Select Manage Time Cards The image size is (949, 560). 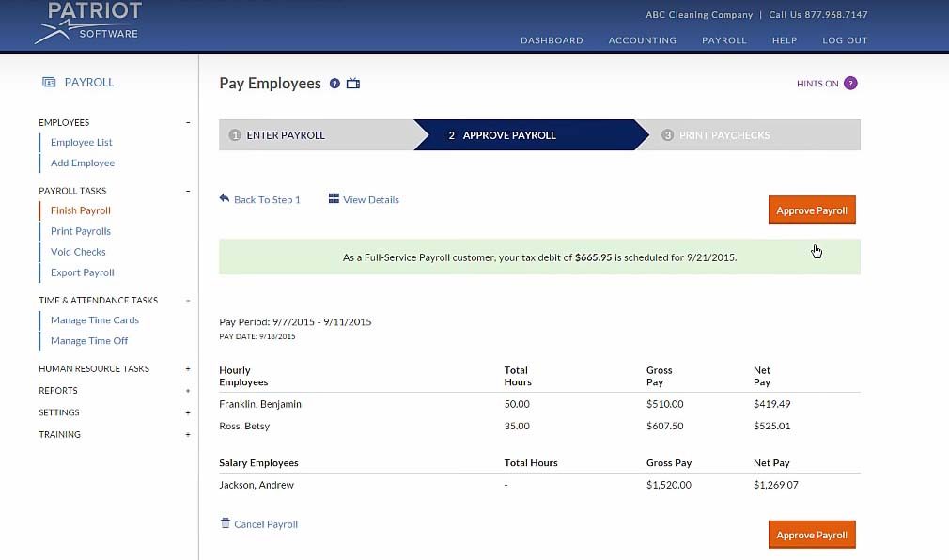(x=94, y=319)
